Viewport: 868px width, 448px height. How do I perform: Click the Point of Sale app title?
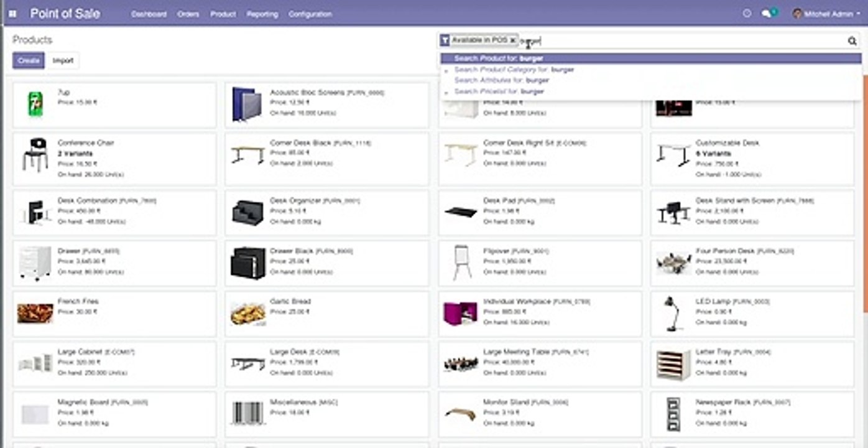[65, 13]
